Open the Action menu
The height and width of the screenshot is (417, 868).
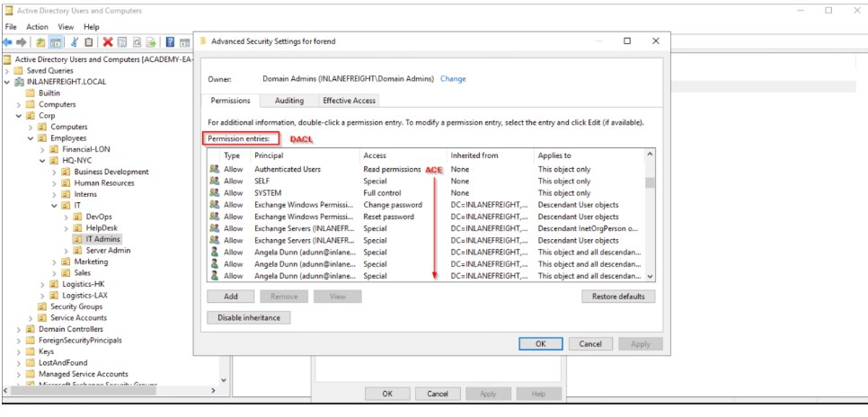pyautogui.click(x=37, y=27)
